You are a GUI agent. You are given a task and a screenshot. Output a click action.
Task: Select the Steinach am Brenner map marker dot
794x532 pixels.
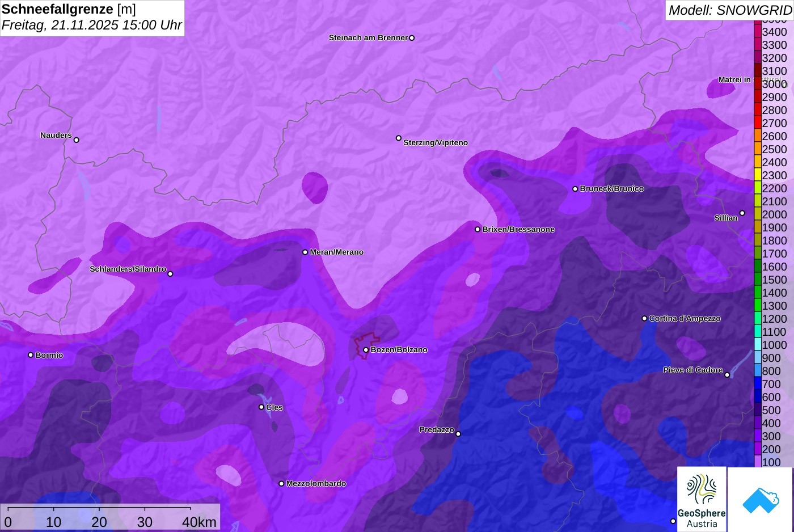(412, 38)
